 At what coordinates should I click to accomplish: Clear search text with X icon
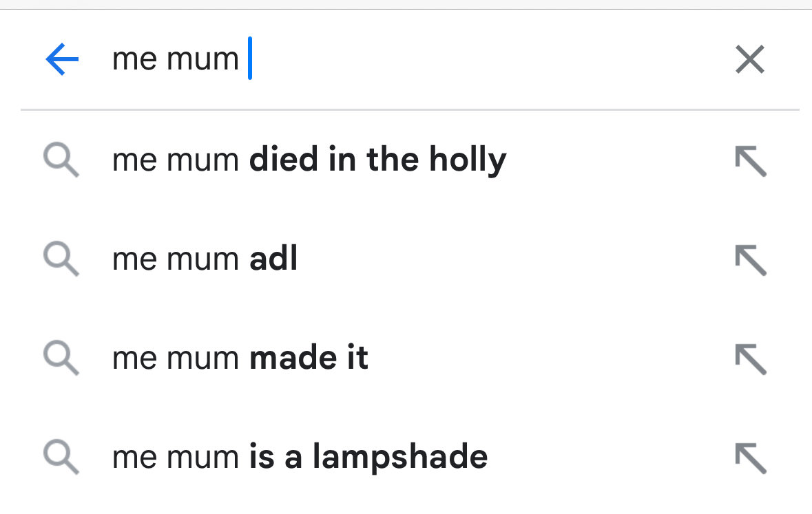(750, 60)
